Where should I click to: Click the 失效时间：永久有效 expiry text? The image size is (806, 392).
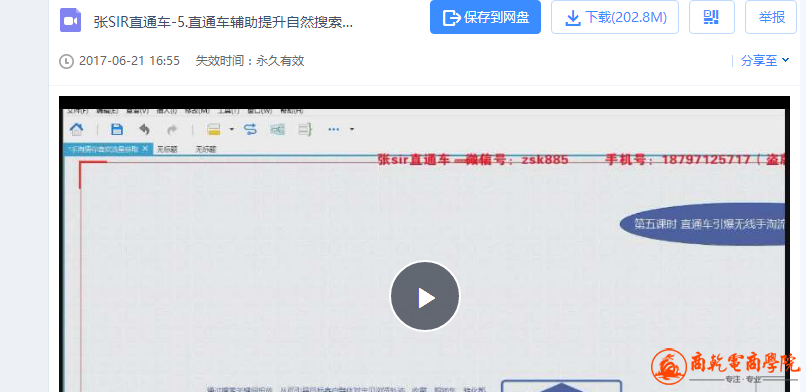[x=250, y=61]
